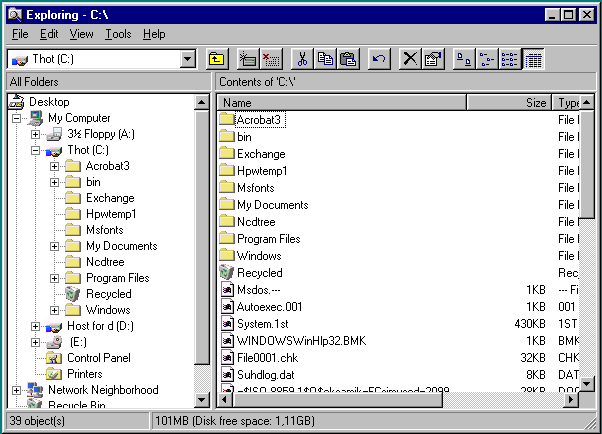Click the contents horizontal scroll-right arrow

pos(571,400)
